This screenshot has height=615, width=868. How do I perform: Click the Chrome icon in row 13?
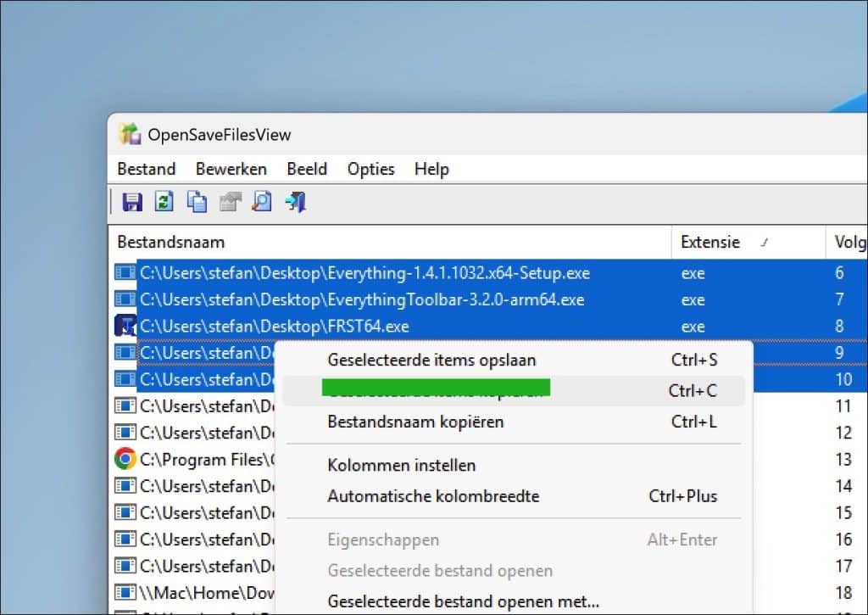(125, 459)
